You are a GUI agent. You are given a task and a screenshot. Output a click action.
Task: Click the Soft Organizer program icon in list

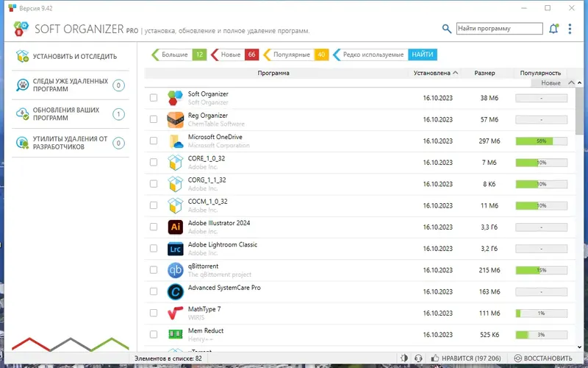175,98
